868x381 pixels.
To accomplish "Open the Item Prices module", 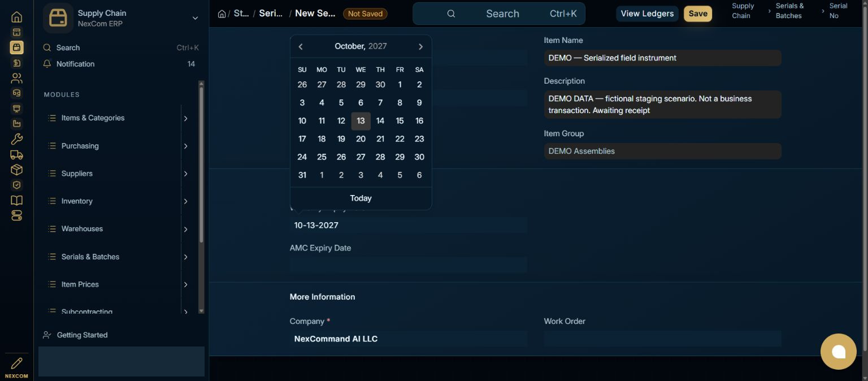I will pos(80,284).
